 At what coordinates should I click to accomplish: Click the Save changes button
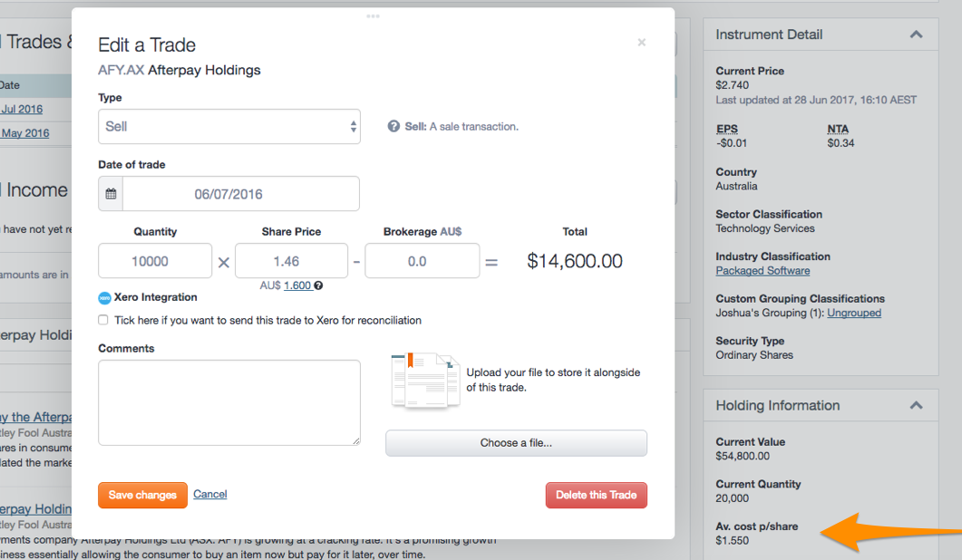[142, 495]
